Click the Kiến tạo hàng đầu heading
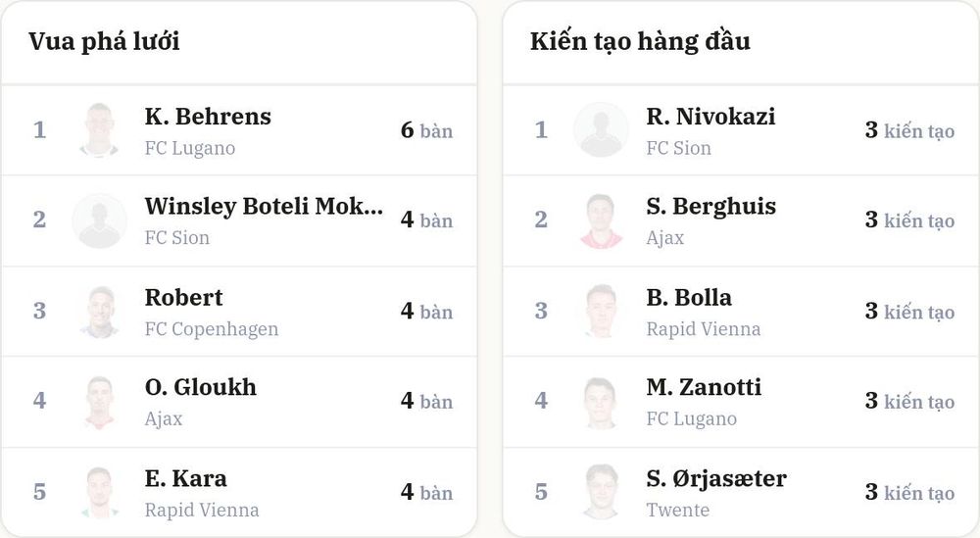980x538 pixels. [x=640, y=42]
